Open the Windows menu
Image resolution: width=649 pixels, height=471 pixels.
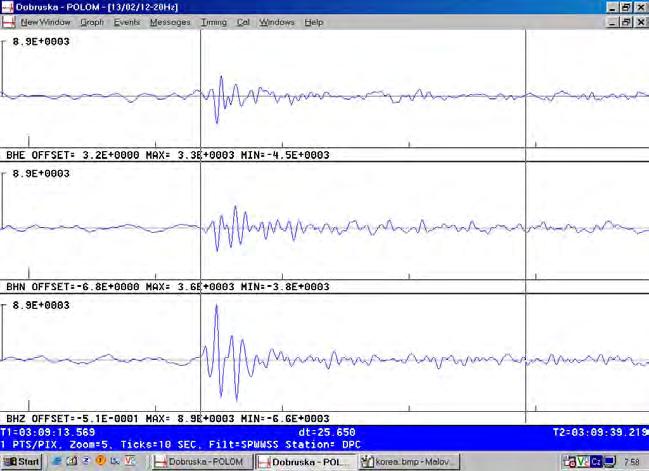276,22
